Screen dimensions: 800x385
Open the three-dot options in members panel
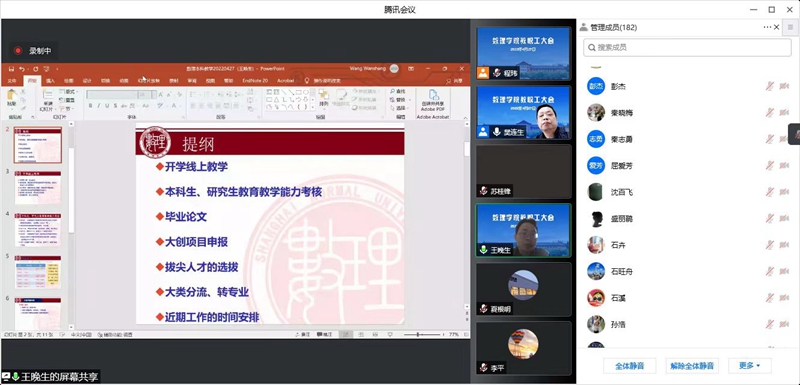pyautogui.click(x=767, y=27)
